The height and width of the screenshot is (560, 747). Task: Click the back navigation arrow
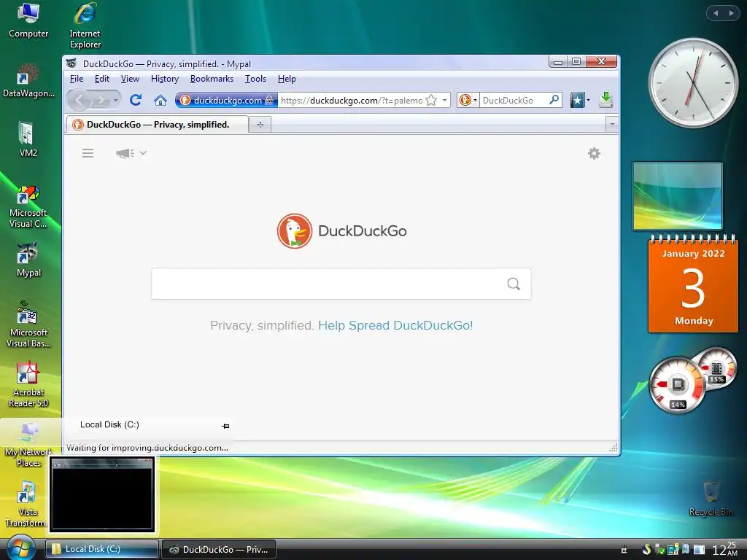click(x=80, y=100)
